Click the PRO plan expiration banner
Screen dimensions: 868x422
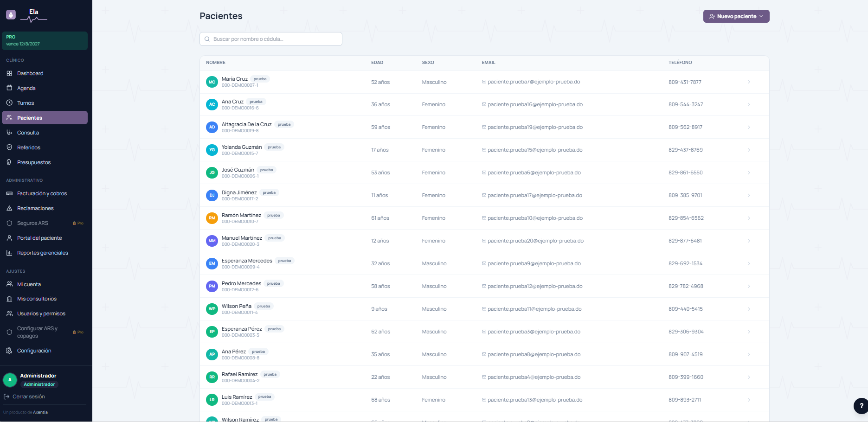45,41
